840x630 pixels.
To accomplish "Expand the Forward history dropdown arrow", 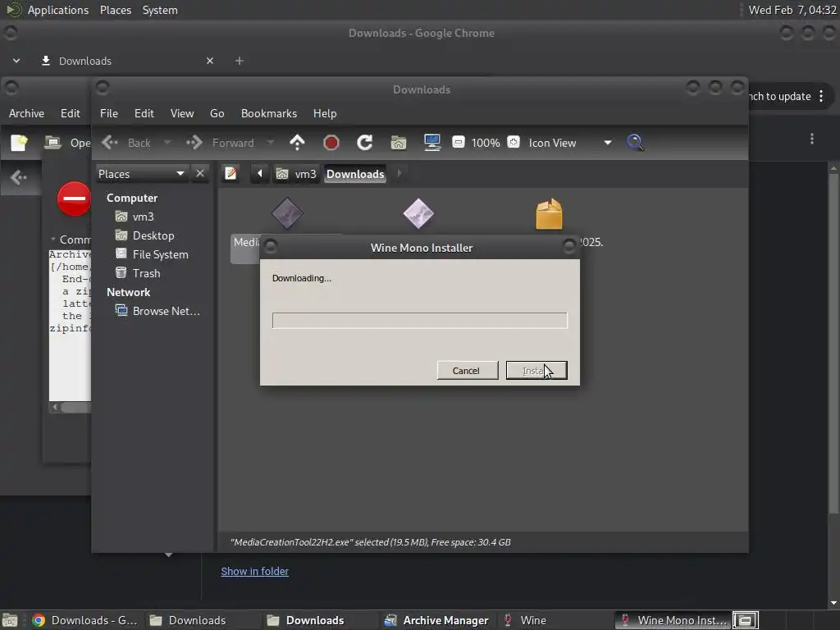I will click(271, 143).
